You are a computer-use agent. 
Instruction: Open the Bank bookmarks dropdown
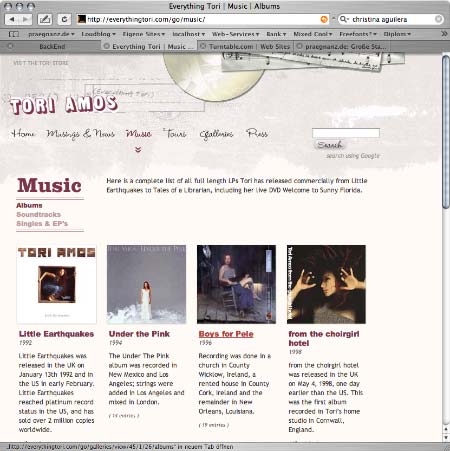pos(276,34)
